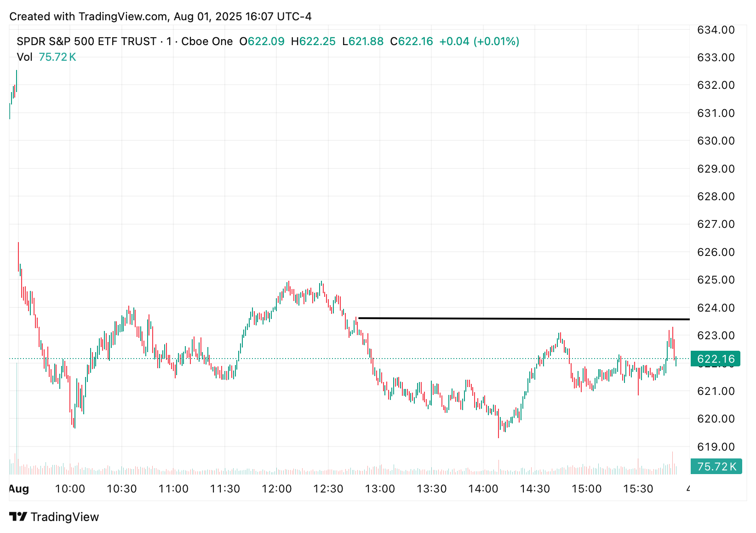Click the 634.00 price axis label

tap(716, 30)
